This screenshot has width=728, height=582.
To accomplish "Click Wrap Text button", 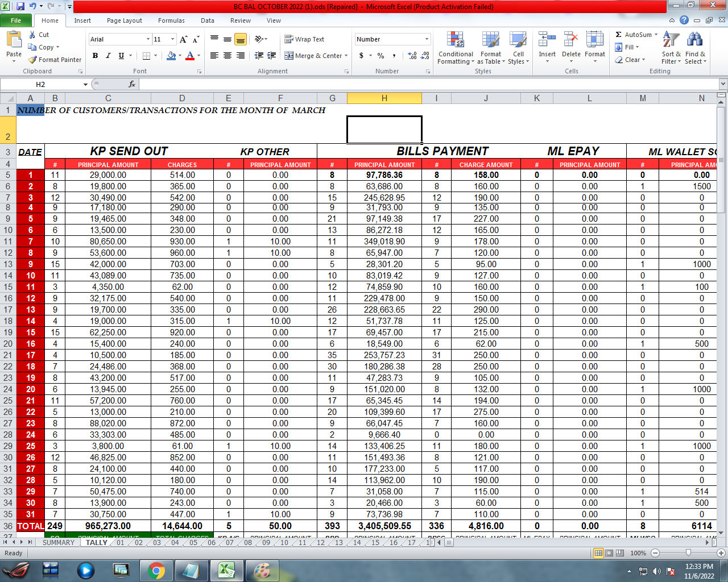I will point(304,39).
